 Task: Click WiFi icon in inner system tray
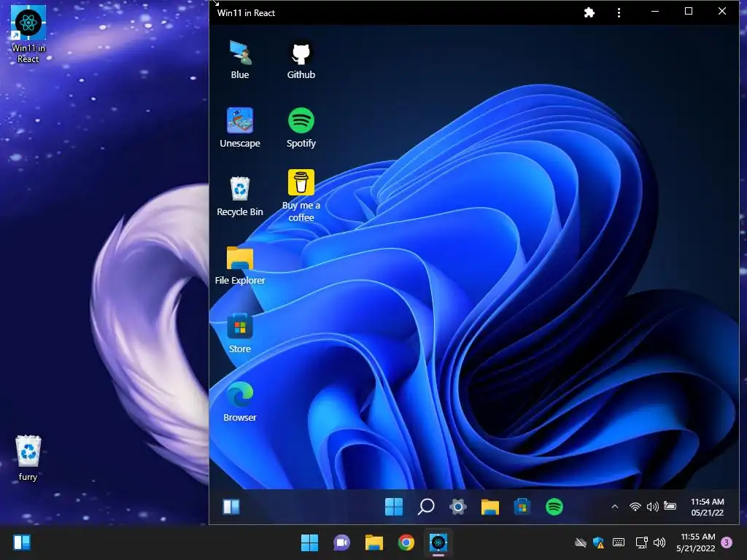pyautogui.click(x=635, y=507)
